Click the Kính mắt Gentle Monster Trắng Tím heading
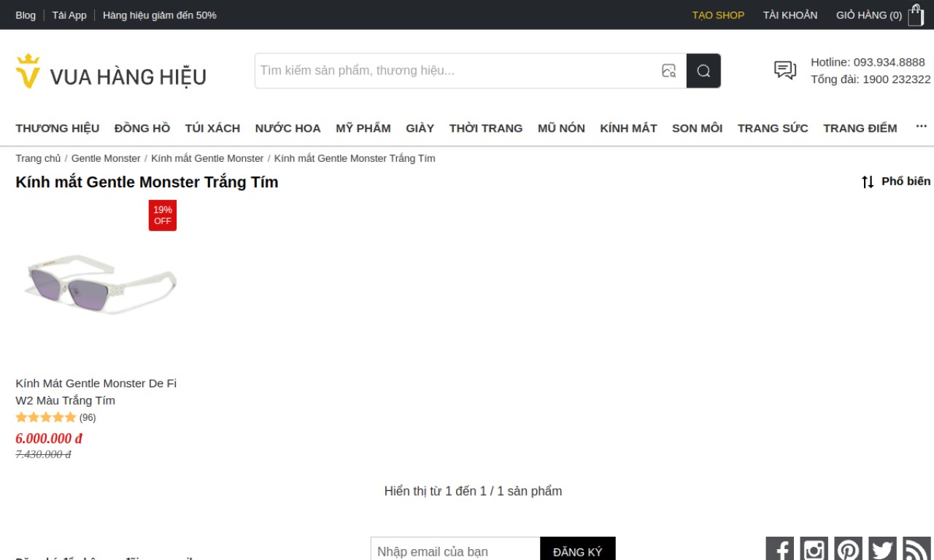This screenshot has height=560, width=934. tap(147, 182)
